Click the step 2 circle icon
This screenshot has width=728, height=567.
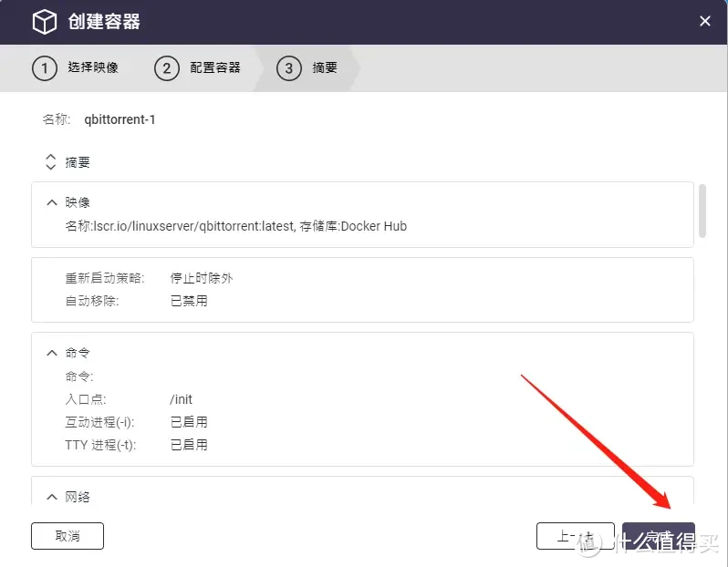click(x=166, y=68)
